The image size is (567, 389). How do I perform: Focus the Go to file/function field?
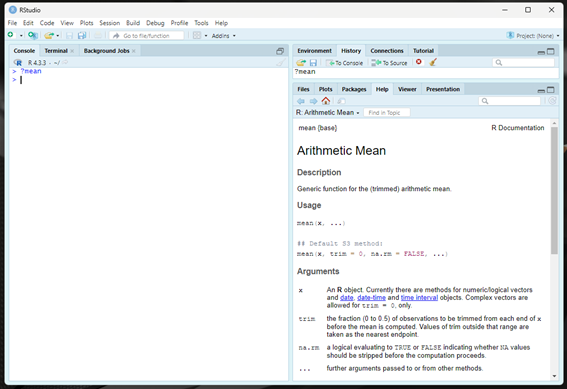pyautogui.click(x=146, y=35)
